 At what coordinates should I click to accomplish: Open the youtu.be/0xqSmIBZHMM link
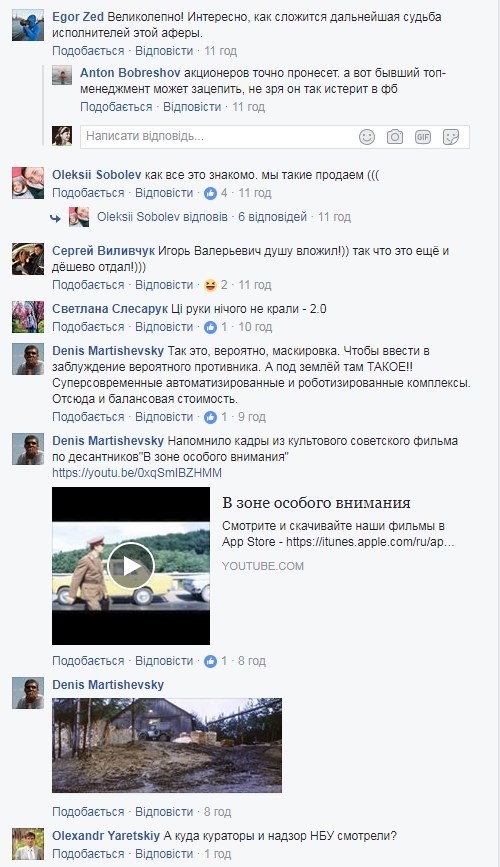coord(137,473)
